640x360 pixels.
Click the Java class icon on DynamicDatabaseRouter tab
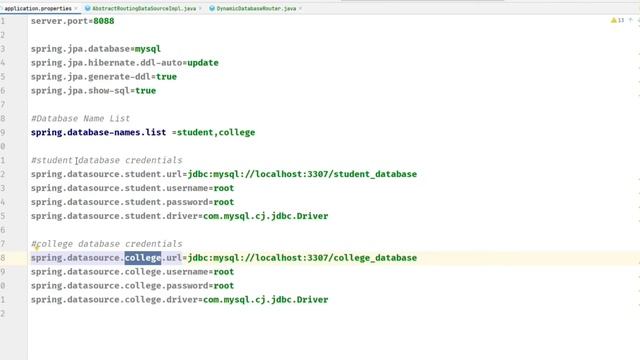(212, 8)
